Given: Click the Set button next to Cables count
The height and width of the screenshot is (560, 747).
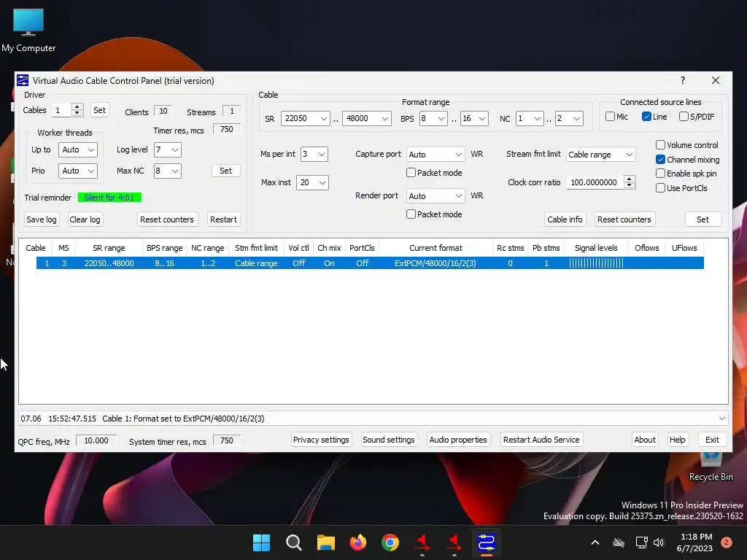Looking at the screenshot, I should tap(99, 110).
